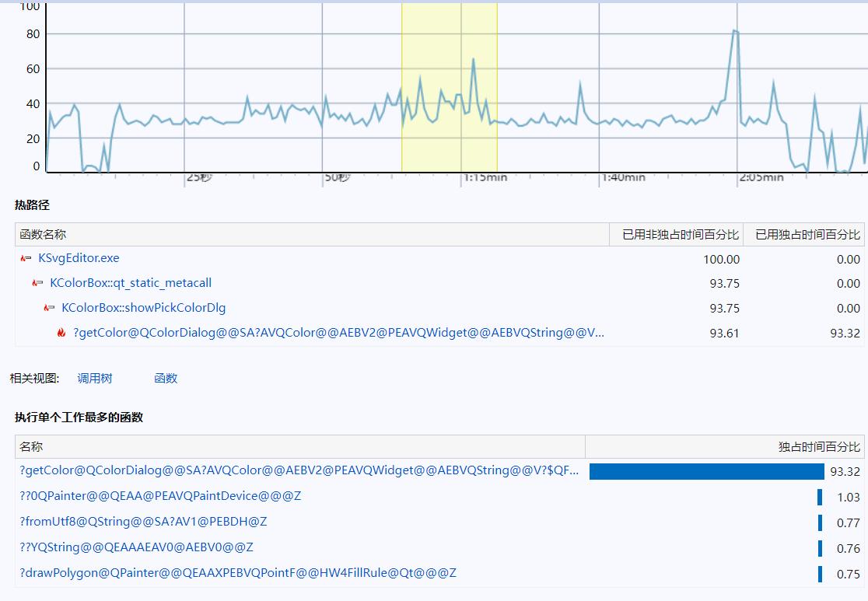This screenshot has width=868, height=601.
Task: Click the hot flame icon beside ?getColor@QColorDialog in hot path
Action: click(61, 333)
